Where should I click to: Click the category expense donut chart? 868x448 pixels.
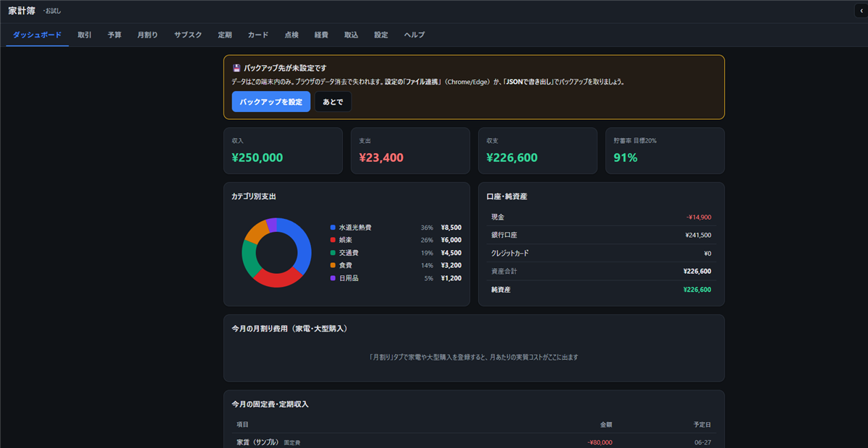[x=276, y=253]
